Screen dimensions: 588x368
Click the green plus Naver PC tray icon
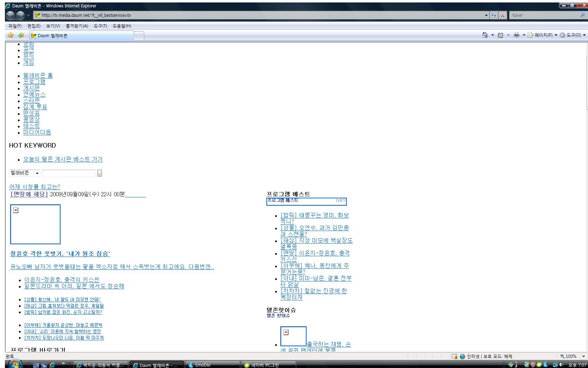(x=539, y=365)
